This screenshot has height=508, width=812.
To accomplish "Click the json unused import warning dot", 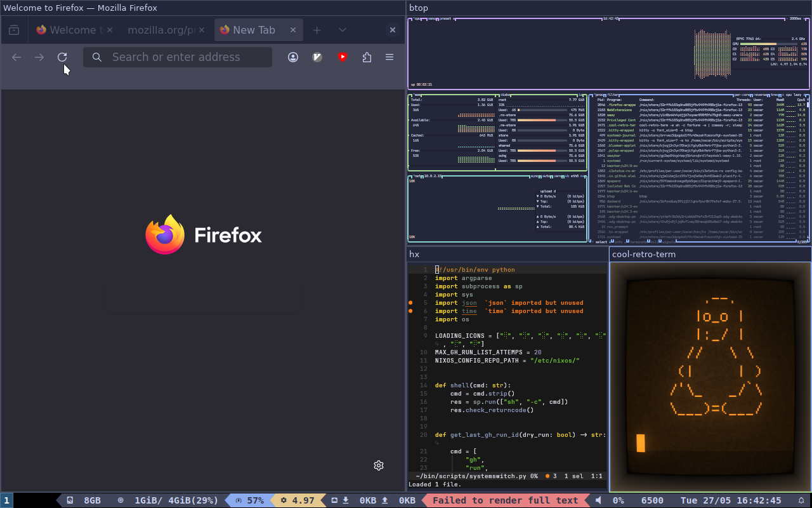I will 411,303.
